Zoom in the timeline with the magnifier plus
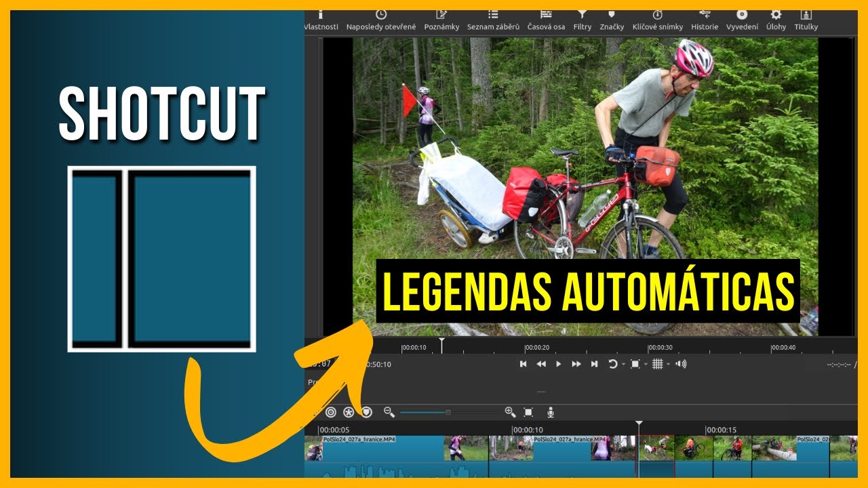 point(510,412)
